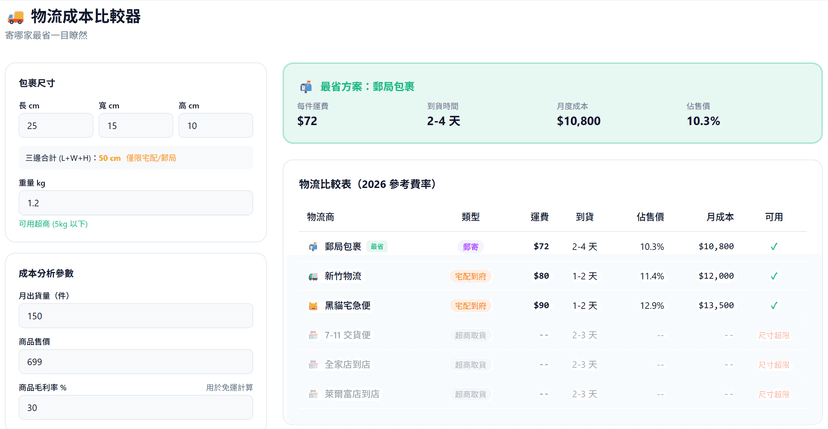Click the $10,800 月度成本 summary value
This screenshot has height=429, width=828.
pyautogui.click(x=579, y=121)
